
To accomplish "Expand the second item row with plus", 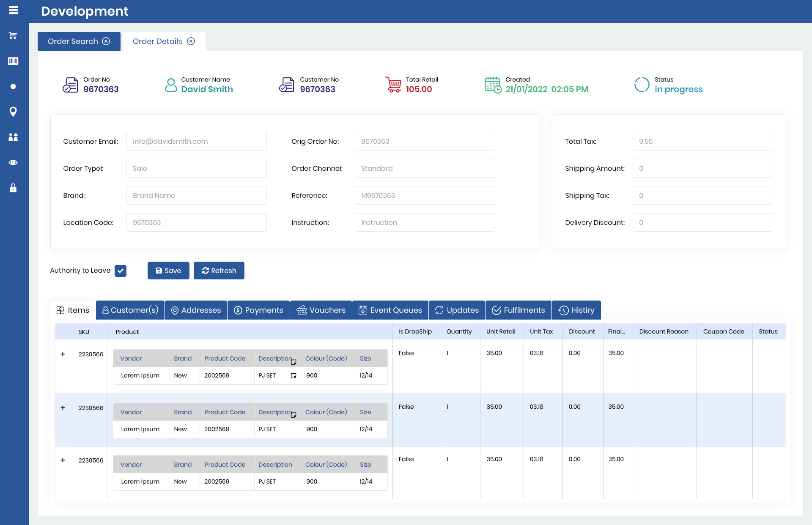I will (x=63, y=408).
